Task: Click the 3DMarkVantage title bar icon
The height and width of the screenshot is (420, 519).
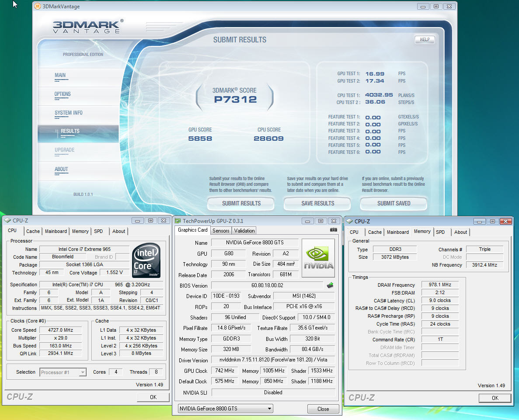Action: pyautogui.click(x=38, y=6)
